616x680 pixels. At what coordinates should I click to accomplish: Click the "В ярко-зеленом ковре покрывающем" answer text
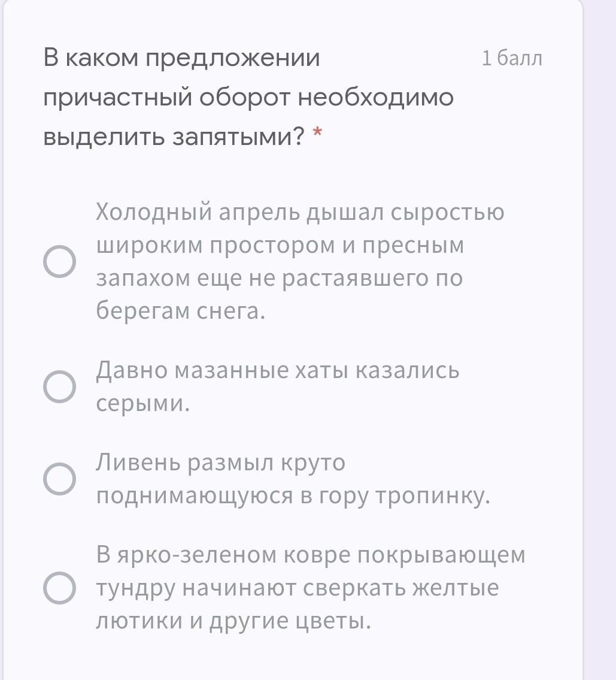pos(311,555)
